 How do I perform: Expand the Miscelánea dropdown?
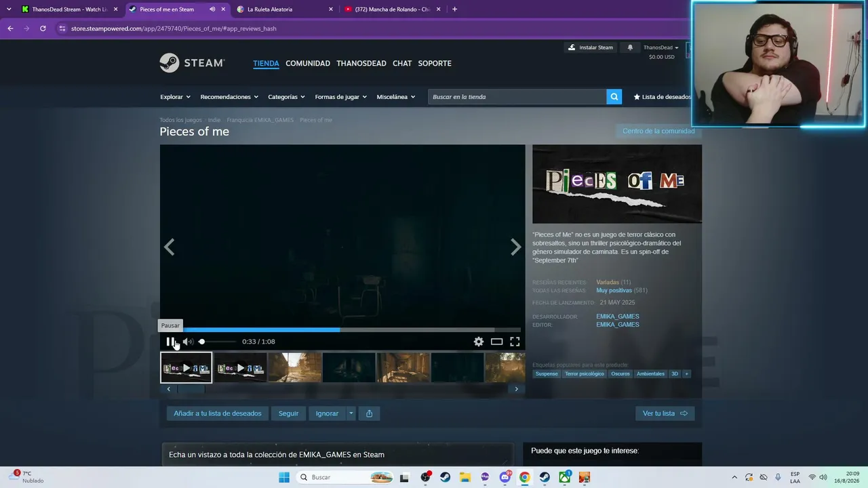[396, 97]
